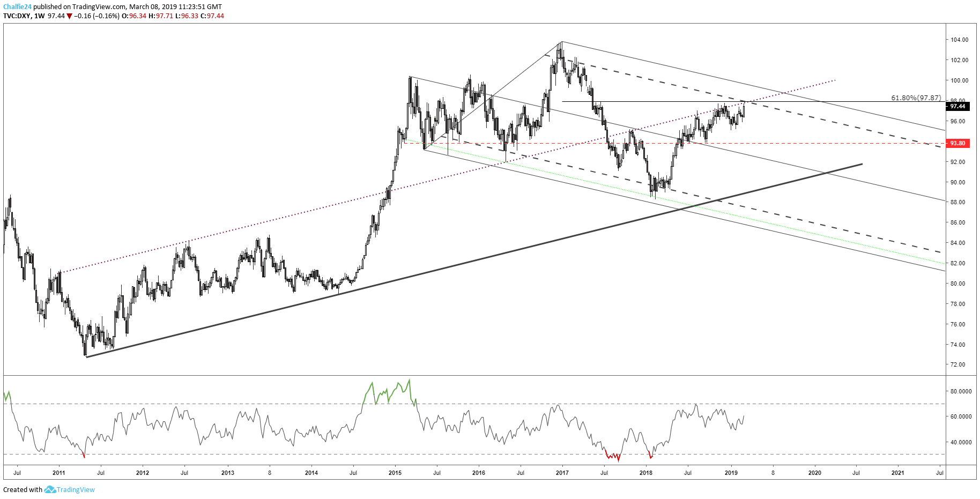Click the 76.00 price axis label
Viewport: 980px width, 499px height.
click(x=957, y=324)
